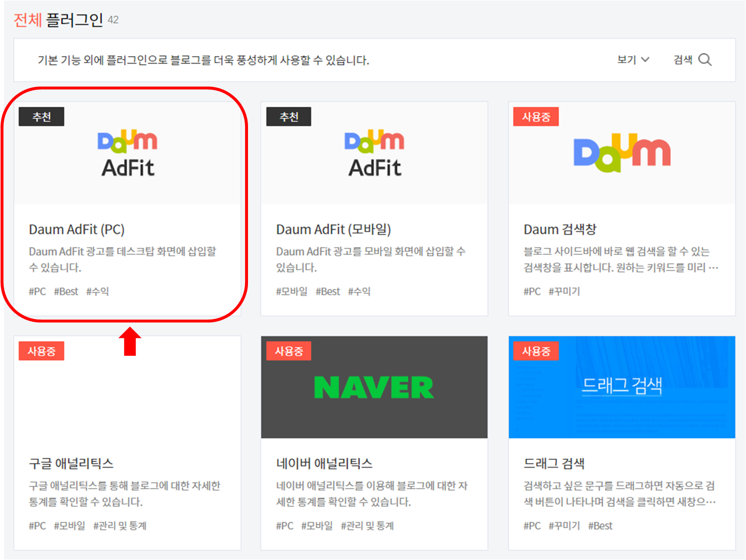Click the 사용중 badge on Daum 검색창

point(536,117)
